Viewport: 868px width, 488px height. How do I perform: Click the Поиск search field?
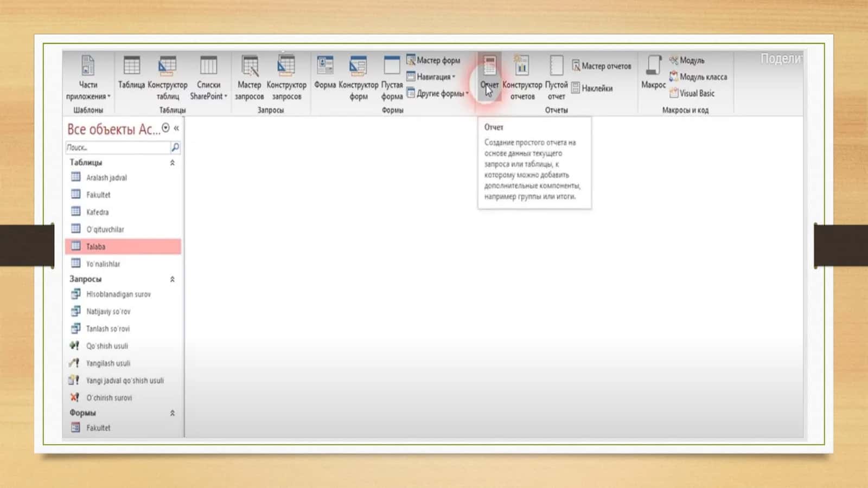tap(118, 147)
